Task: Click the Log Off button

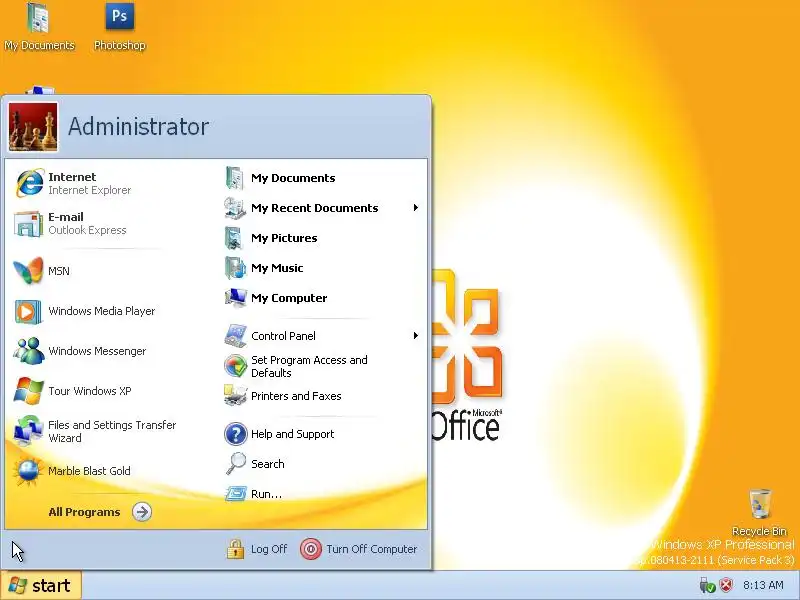Action: (257, 549)
